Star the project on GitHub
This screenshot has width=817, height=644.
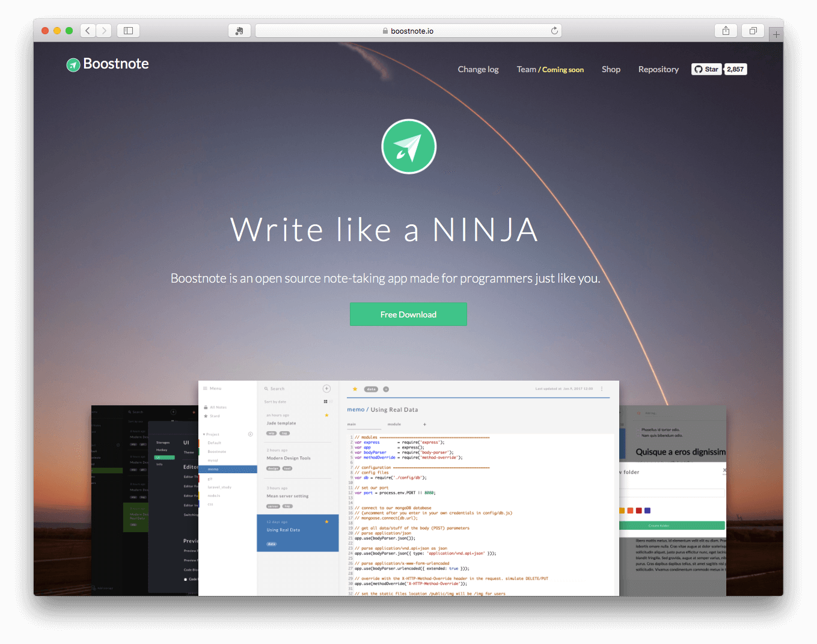coord(706,69)
